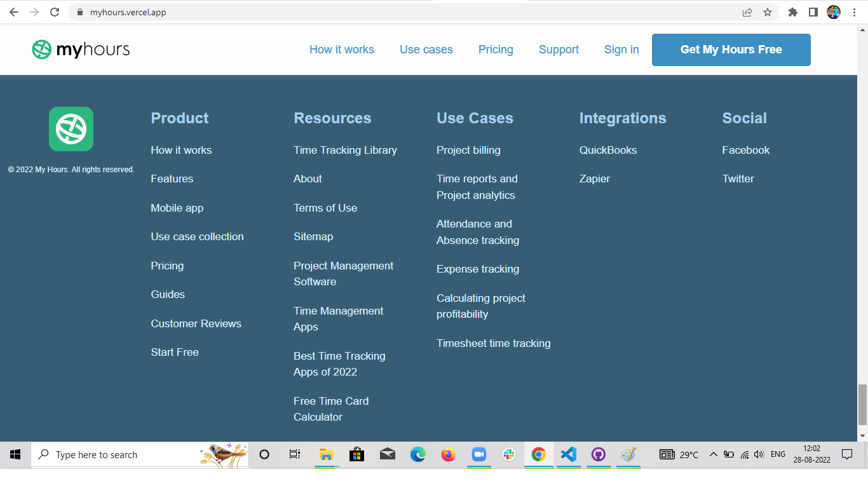Open Facebook social link

[746, 150]
